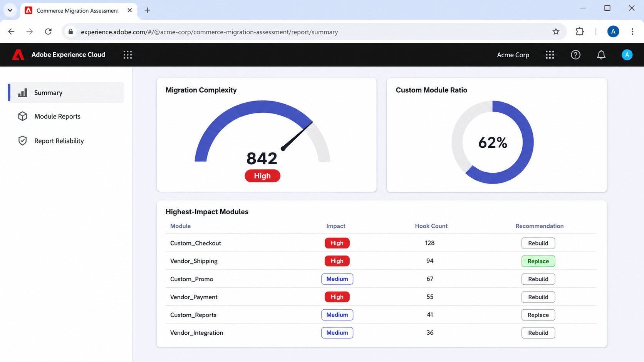
Task: Select the Commerce Migration Assessment browser tab
Action: point(78,10)
